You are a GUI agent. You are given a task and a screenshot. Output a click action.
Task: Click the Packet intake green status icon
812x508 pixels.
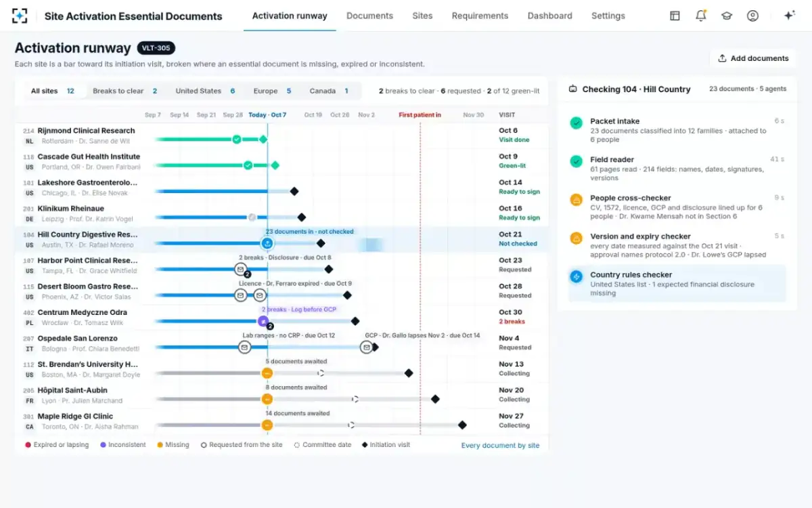click(576, 123)
